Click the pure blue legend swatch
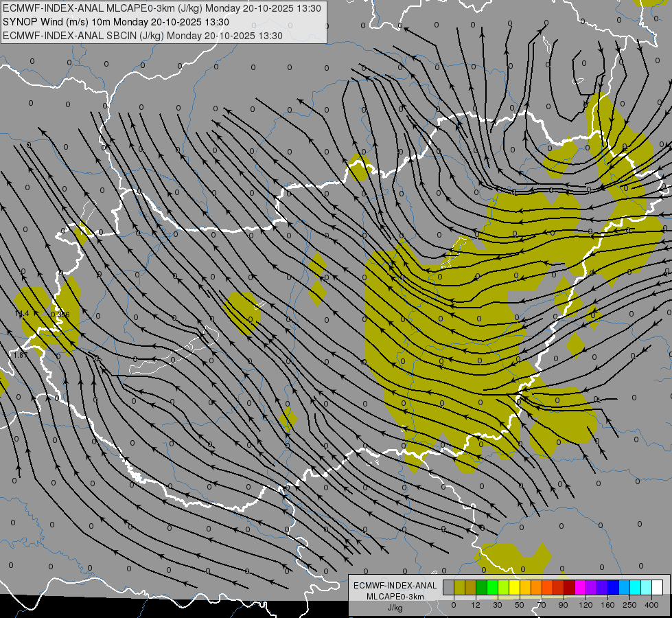The image size is (672, 618). pyautogui.click(x=613, y=587)
